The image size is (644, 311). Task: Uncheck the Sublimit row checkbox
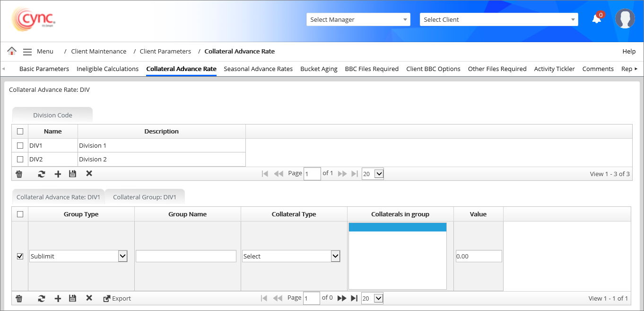tap(20, 256)
